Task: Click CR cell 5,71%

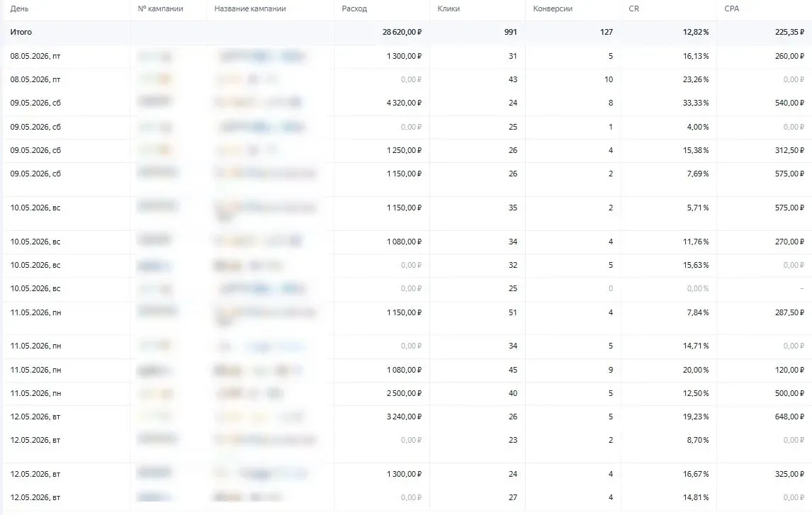Action: click(697, 208)
